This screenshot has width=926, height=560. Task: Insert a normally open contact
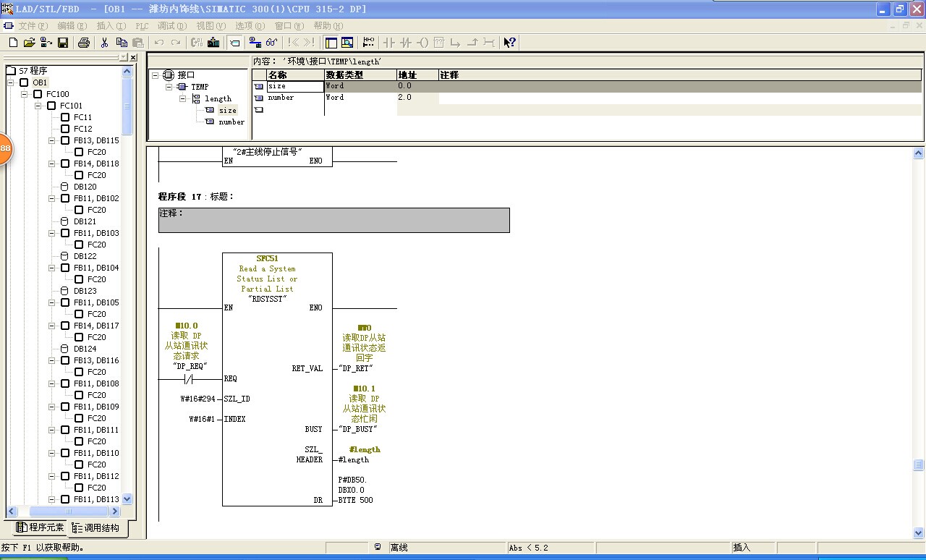389,43
